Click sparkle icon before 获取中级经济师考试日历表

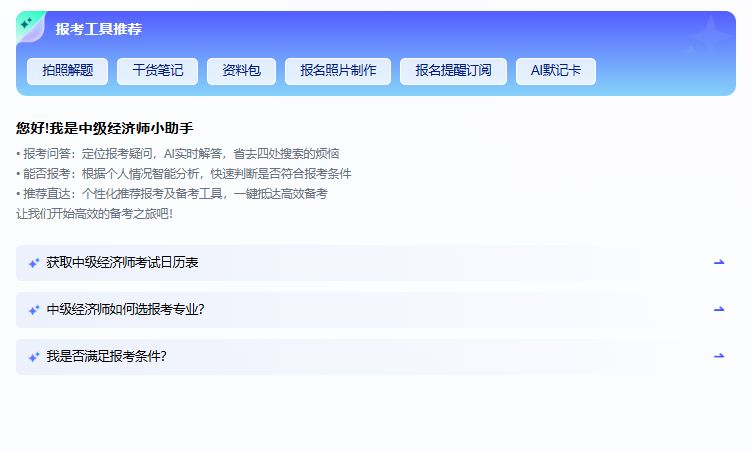34,263
